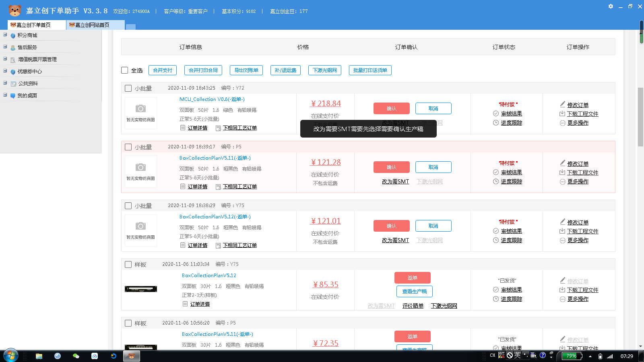
Task: Click the 合并支付 button
Action: [163, 70]
